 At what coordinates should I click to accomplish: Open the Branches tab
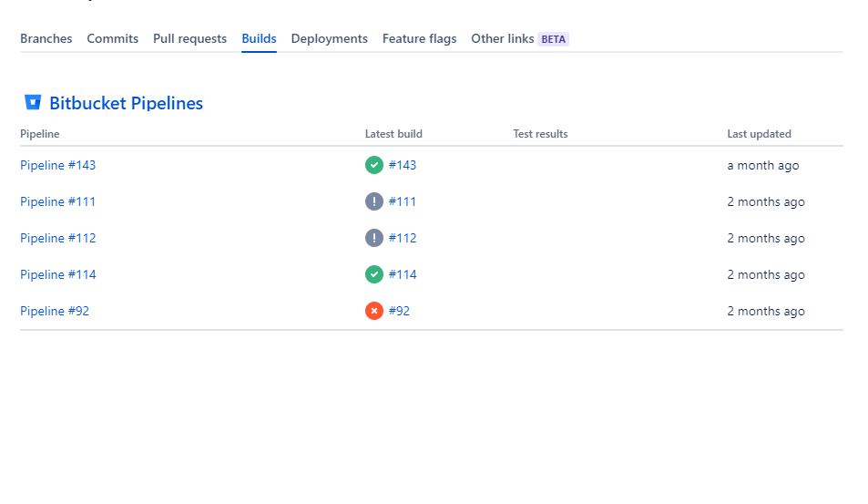click(46, 39)
